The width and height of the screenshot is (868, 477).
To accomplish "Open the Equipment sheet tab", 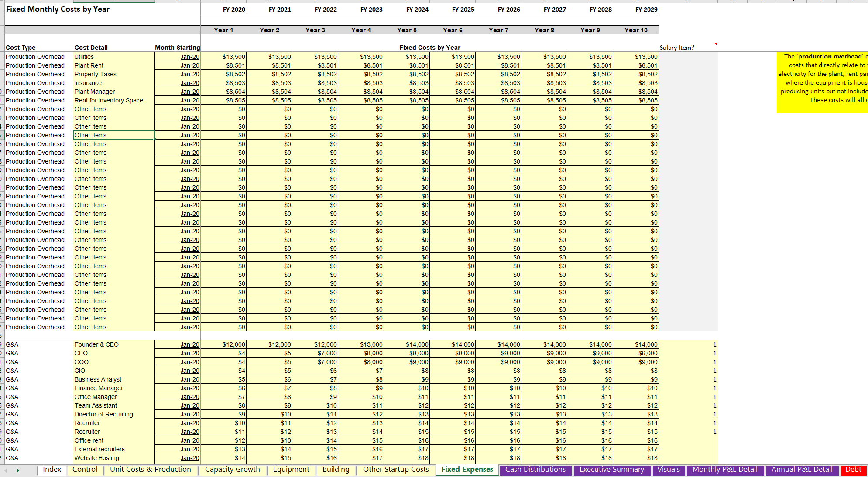I will point(291,470).
